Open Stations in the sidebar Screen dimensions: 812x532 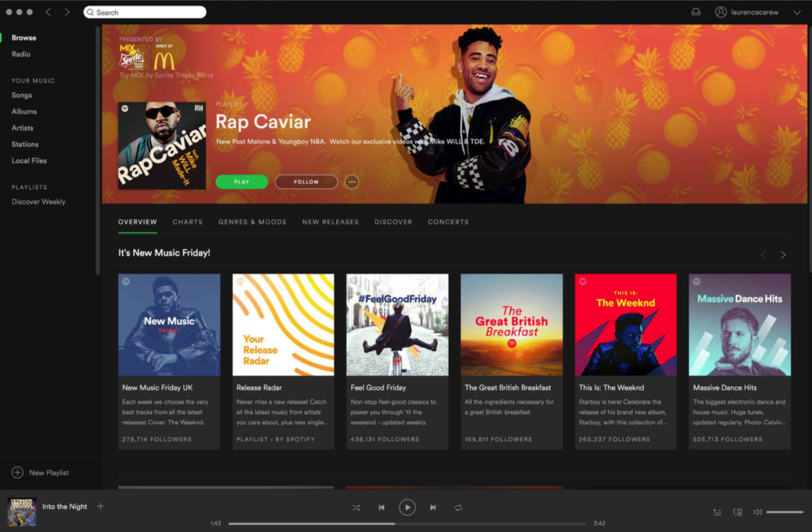pos(24,145)
